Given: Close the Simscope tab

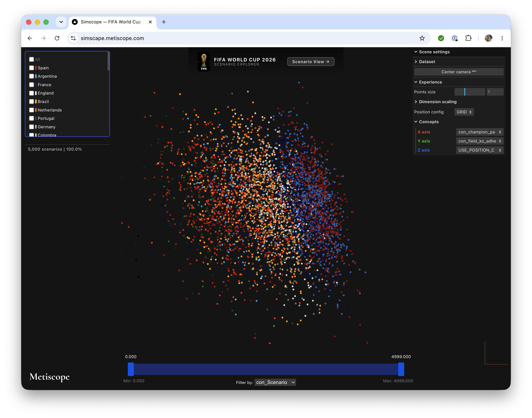Looking at the screenshot, I should pyautogui.click(x=150, y=22).
